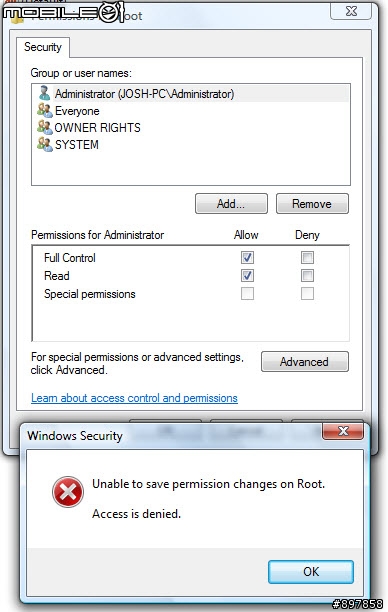Open the Advanced permission settings
This screenshot has width=388, height=612.
coord(304,362)
